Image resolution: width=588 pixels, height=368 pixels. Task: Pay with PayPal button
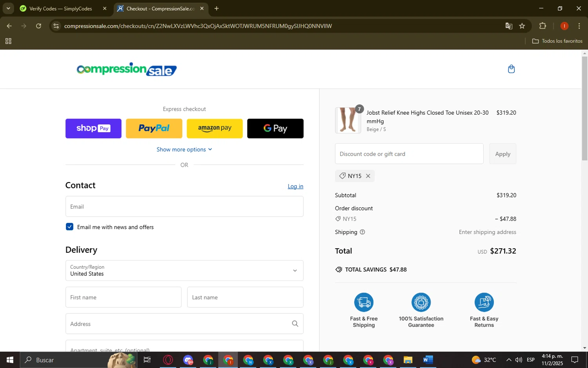tap(154, 128)
